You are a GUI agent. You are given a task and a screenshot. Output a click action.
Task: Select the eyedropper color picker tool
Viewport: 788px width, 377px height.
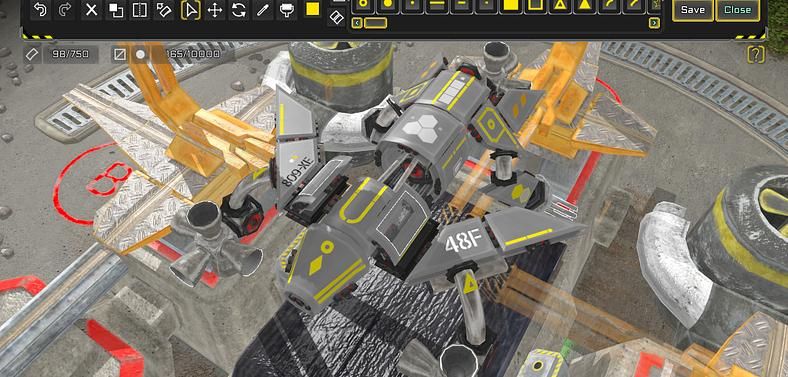point(263,10)
